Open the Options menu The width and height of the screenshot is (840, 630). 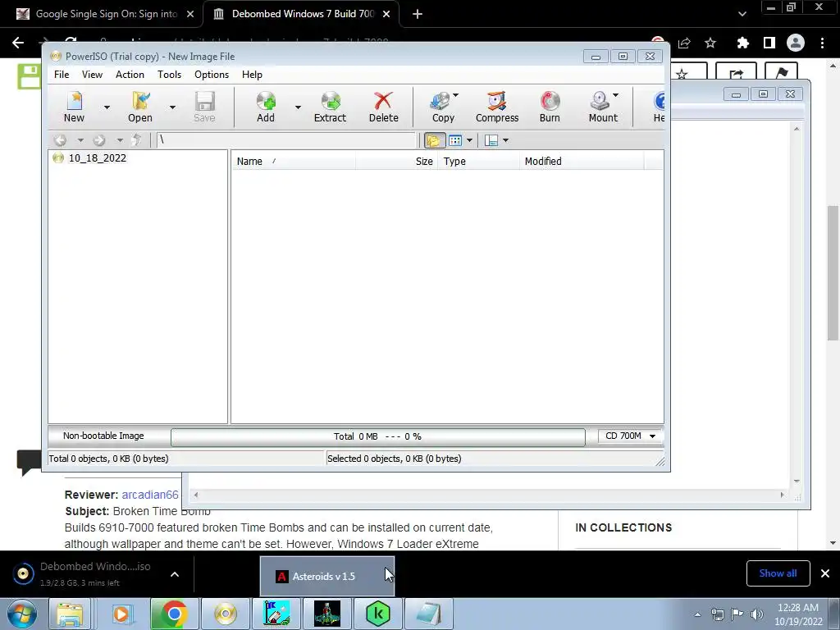[x=212, y=75]
